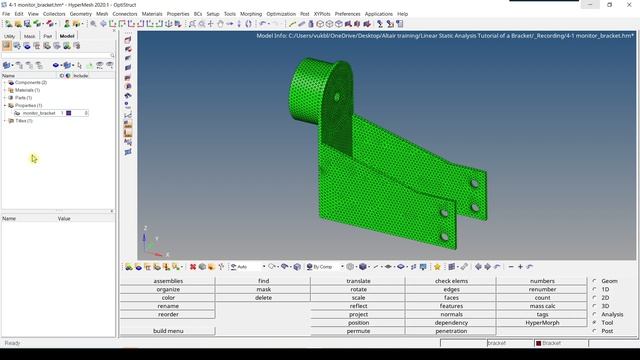The image size is (640, 360).
Task: Select the Tool panel radio button
Action: click(594, 322)
